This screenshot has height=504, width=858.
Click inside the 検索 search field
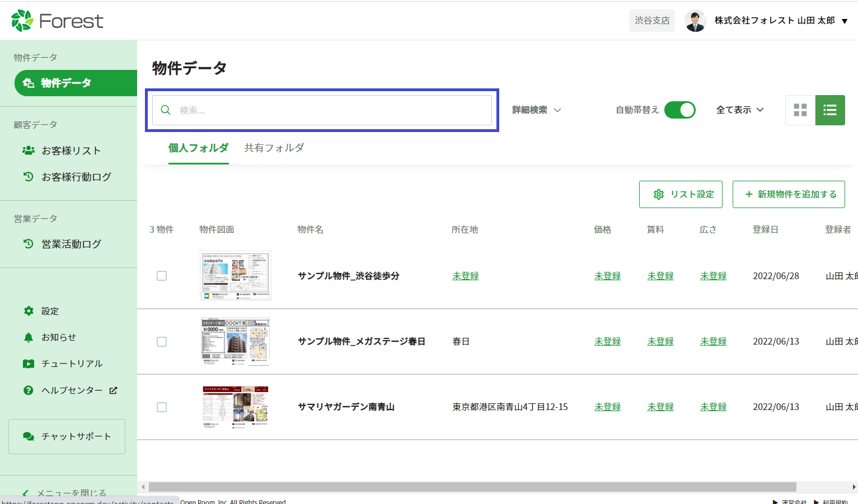pyautogui.click(x=322, y=110)
